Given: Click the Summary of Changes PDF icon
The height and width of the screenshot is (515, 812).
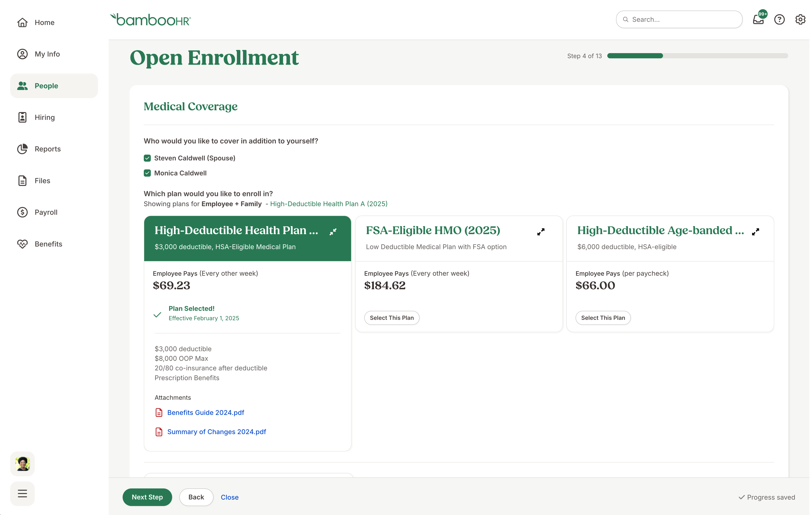Looking at the screenshot, I should tap(159, 432).
